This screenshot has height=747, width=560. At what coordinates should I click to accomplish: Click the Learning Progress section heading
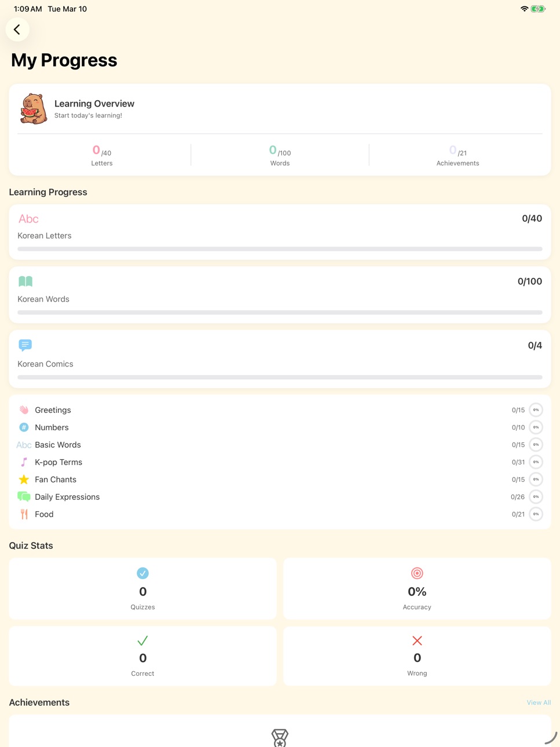click(48, 192)
